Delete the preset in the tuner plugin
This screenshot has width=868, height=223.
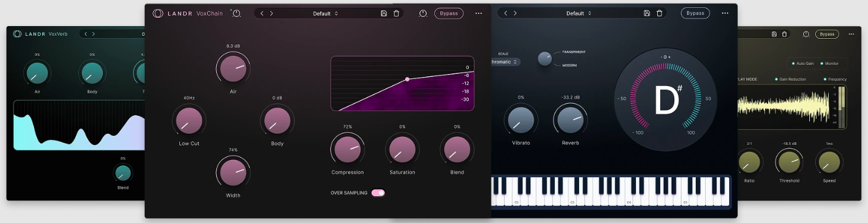pos(660,13)
